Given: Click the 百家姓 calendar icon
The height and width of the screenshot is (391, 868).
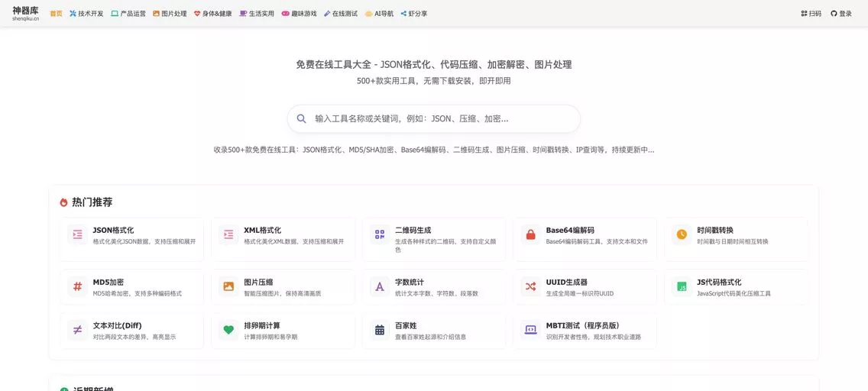Looking at the screenshot, I should coord(380,330).
